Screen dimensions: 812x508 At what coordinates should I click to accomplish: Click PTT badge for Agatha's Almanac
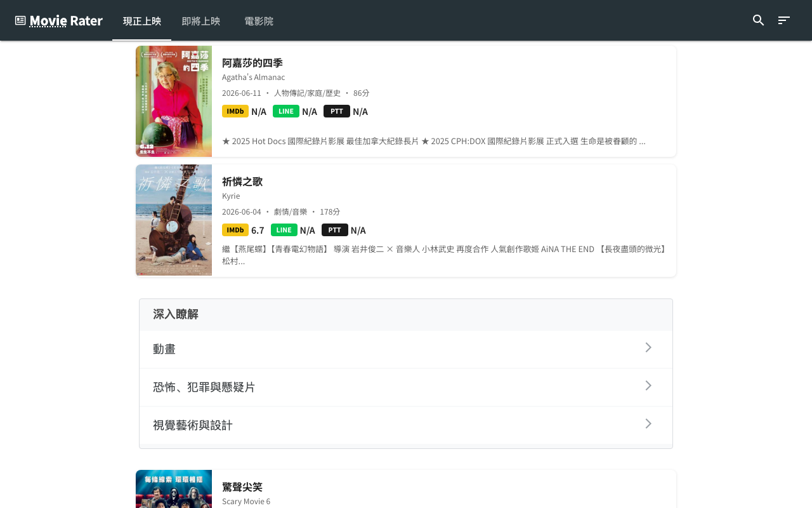pos(337,111)
